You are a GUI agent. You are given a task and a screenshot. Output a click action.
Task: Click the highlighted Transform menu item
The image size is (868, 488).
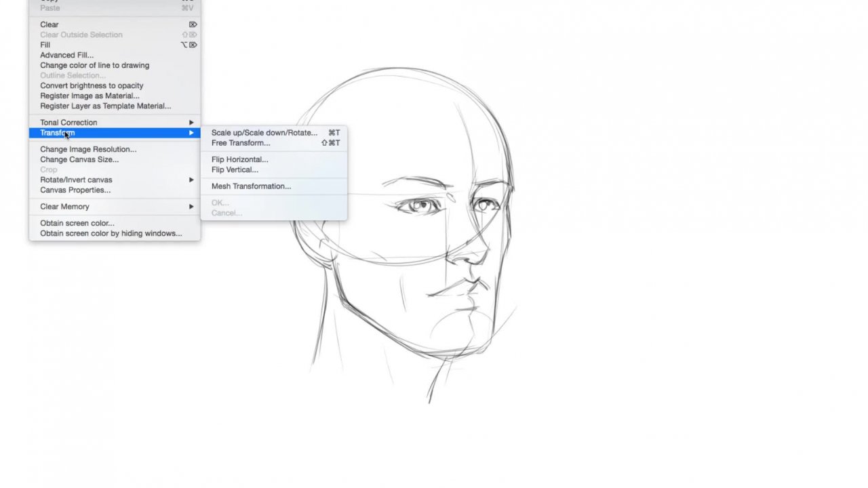[57, 133]
